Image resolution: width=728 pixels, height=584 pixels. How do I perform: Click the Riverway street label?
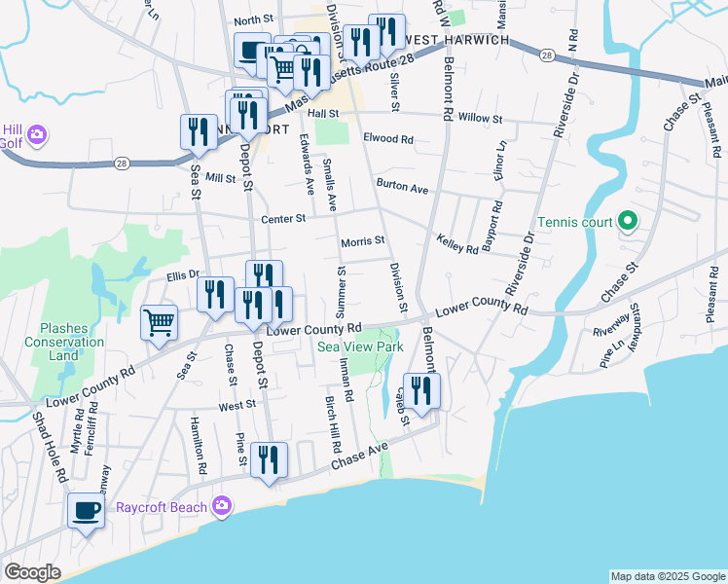[x=611, y=324]
